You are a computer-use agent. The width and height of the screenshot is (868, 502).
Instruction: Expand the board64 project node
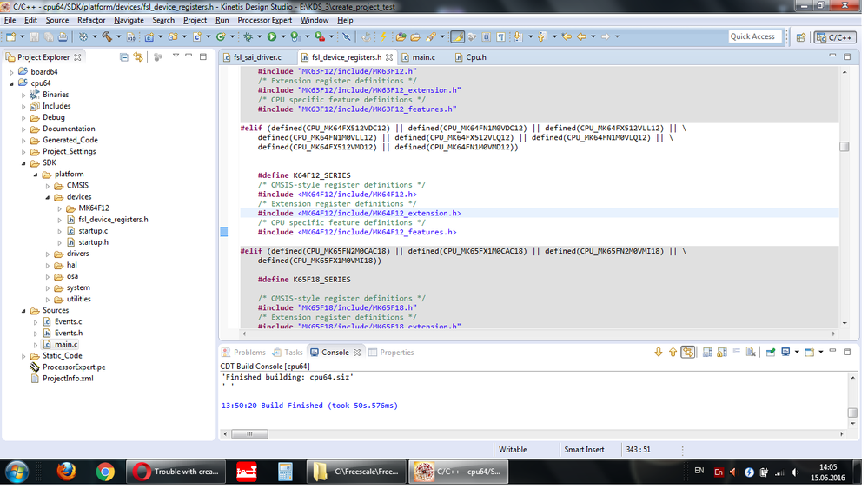click(11, 72)
